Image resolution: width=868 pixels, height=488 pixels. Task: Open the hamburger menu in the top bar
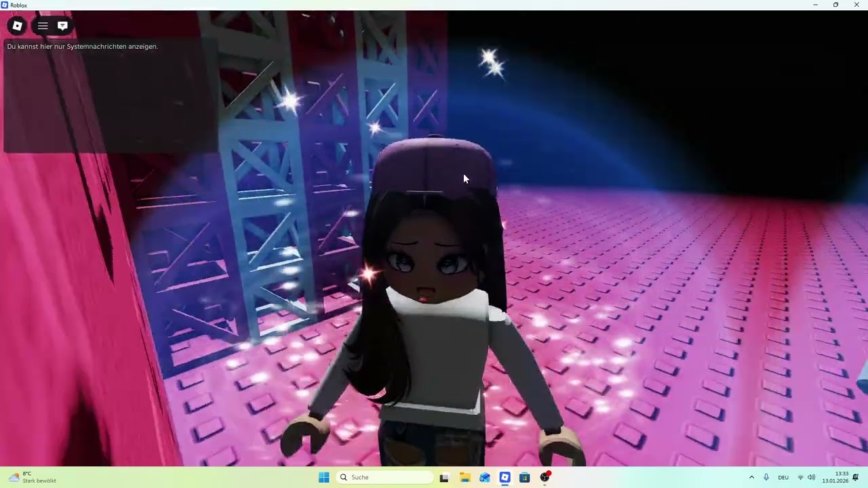43,26
